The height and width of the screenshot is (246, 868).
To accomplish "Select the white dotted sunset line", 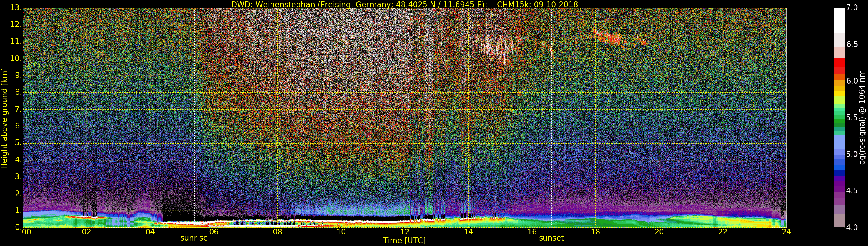I will [x=551, y=135].
